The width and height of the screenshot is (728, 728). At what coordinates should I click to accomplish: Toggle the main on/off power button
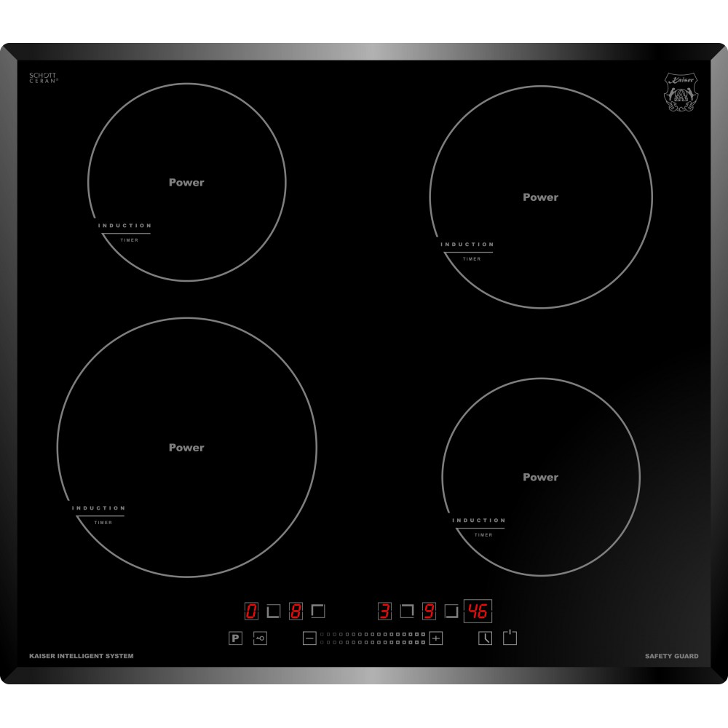click(510, 638)
